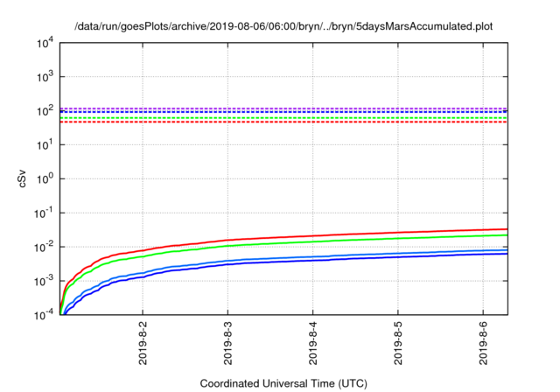This screenshot has width=560, height=392.
Task: Click the 10^-4 y-axis tick label
Action: (x=45, y=314)
